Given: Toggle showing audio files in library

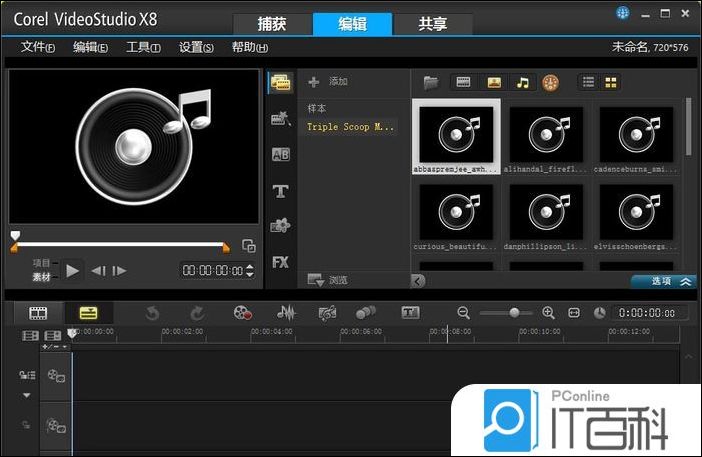Looking at the screenshot, I should [x=522, y=82].
